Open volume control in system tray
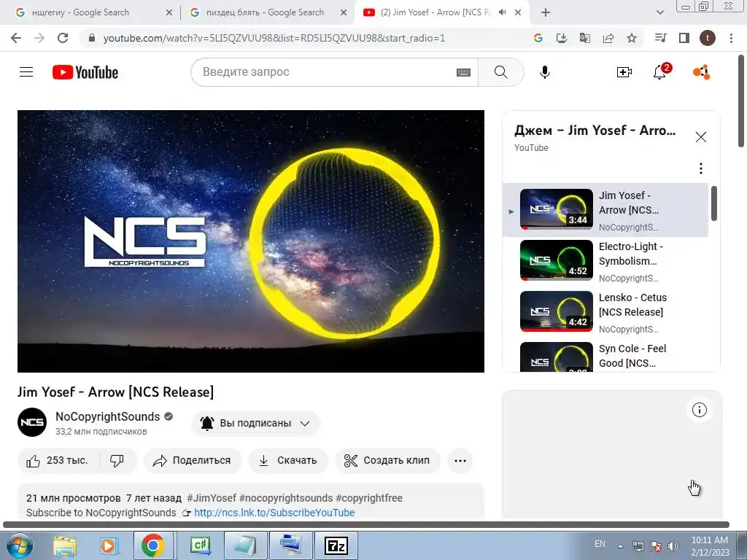Viewport: 747px width, 560px height. [x=673, y=546]
